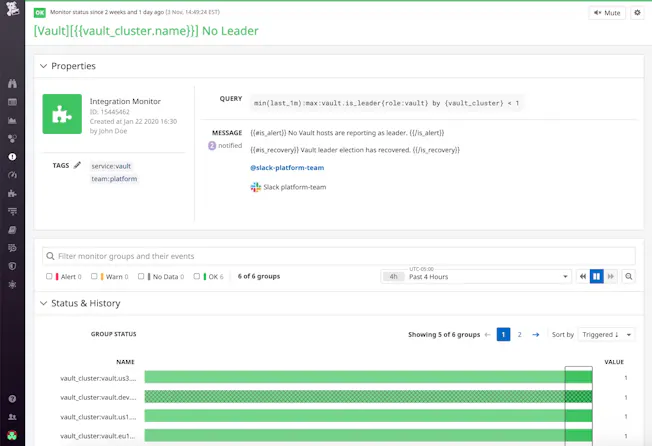Open the @slack-platform-team link

coord(287,168)
